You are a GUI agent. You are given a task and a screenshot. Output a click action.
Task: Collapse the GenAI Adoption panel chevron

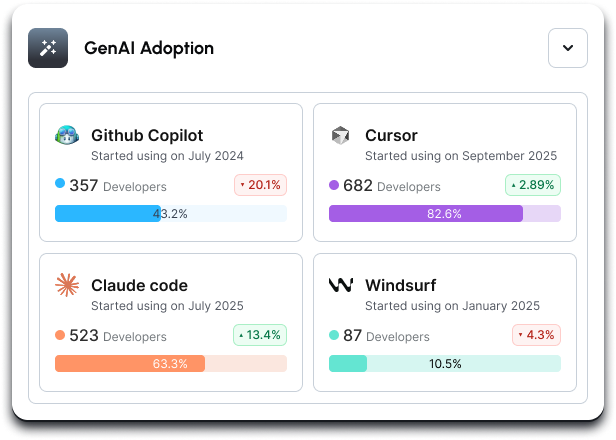[568, 48]
